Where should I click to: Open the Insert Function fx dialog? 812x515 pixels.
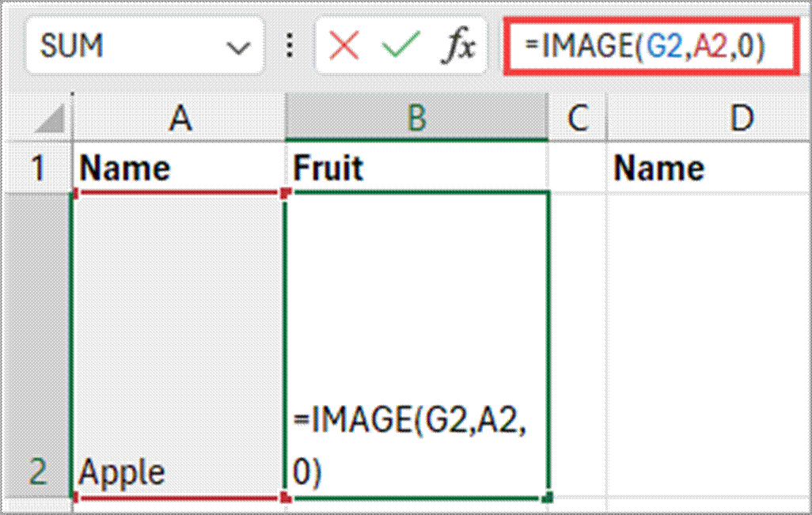pyautogui.click(x=458, y=48)
